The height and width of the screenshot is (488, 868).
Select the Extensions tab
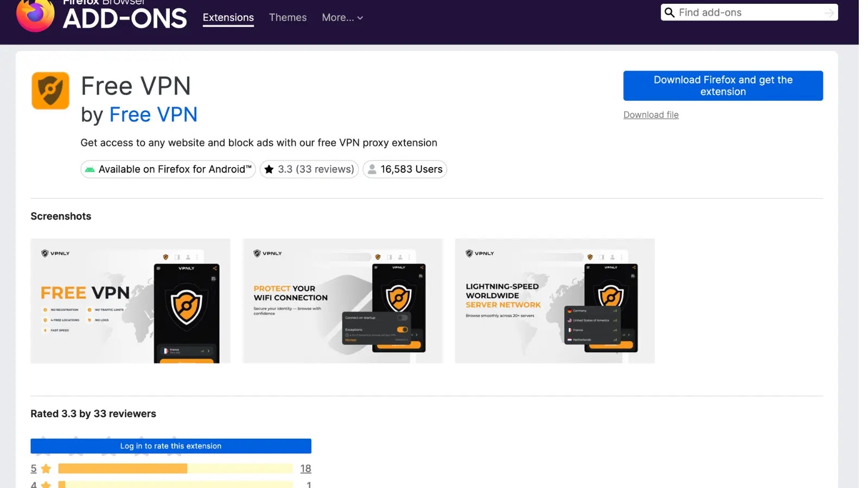pyautogui.click(x=228, y=17)
